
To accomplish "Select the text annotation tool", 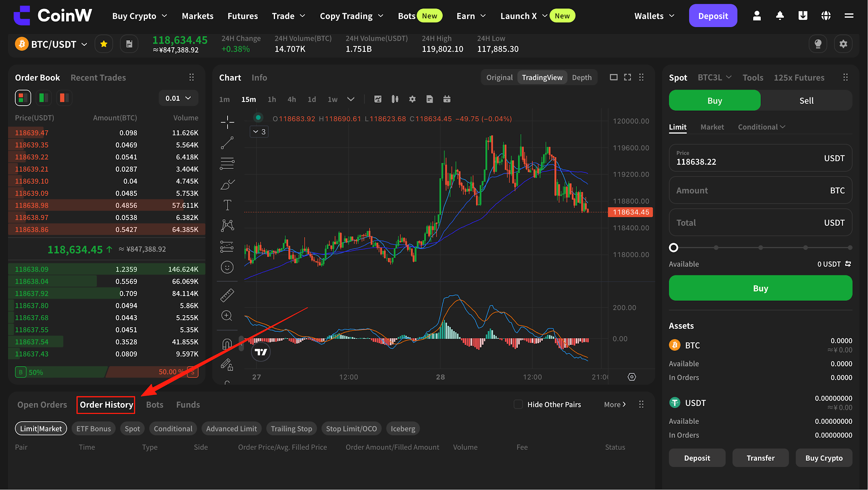I will 227,205.
